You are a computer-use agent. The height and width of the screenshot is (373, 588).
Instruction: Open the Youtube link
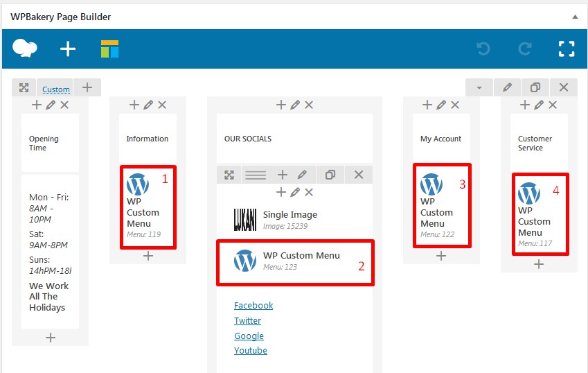tap(251, 351)
